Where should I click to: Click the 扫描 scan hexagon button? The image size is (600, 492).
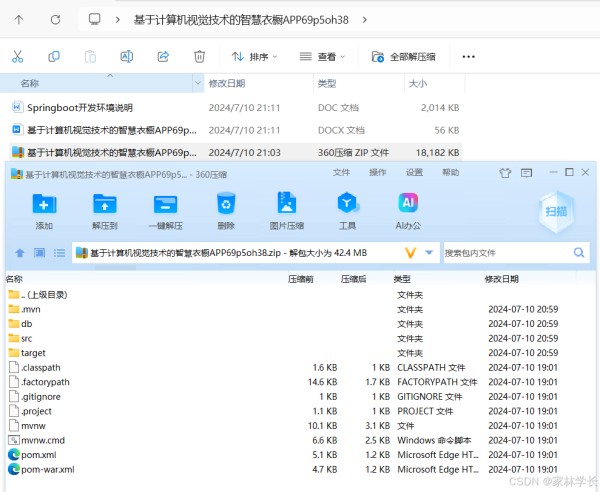coord(556,211)
